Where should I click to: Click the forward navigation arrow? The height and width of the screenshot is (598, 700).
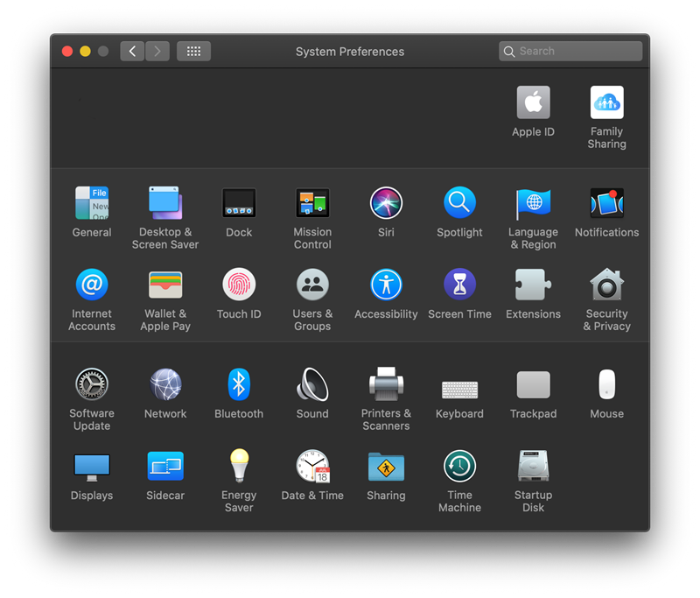tap(157, 52)
